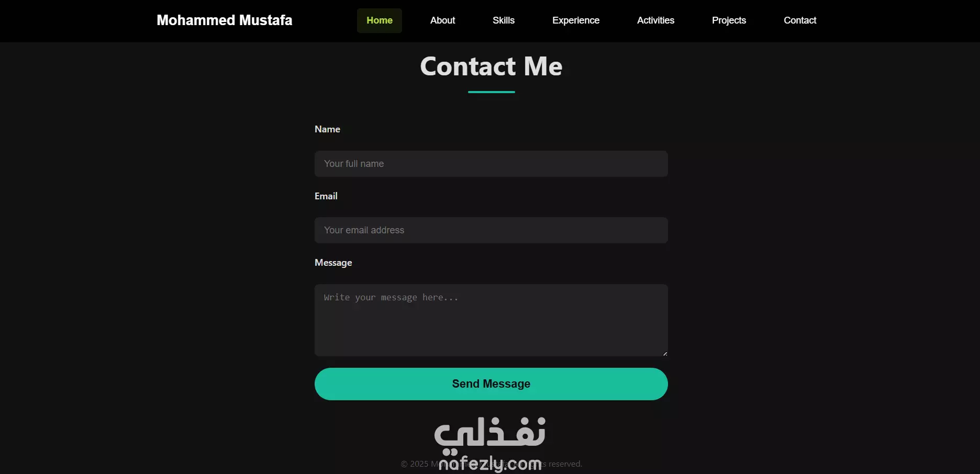Open the Activities nav link

pos(655,20)
